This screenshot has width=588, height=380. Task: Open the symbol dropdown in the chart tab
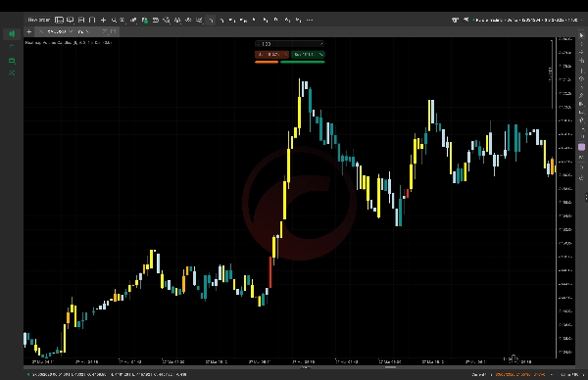[x=71, y=32]
